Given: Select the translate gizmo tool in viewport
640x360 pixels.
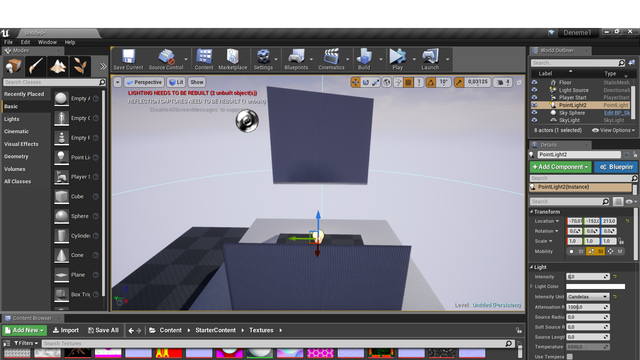Looking at the screenshot, I should coord(356,82).
